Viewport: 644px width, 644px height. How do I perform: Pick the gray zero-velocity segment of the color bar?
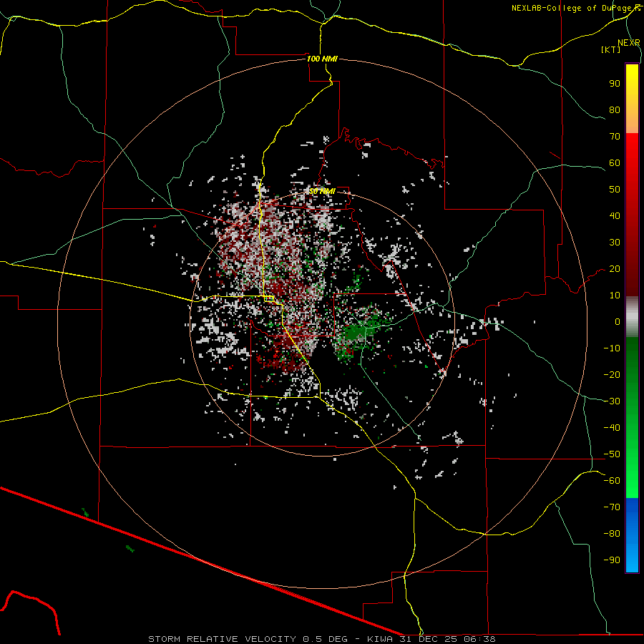[632, 317]
